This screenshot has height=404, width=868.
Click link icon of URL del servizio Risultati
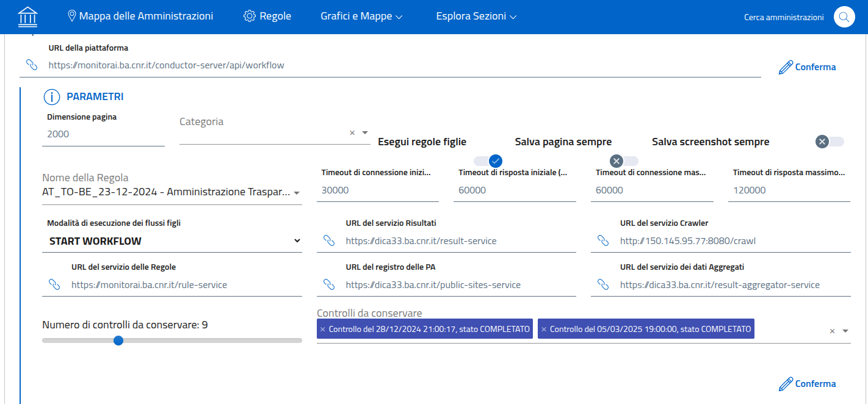(x=328, y=240)
